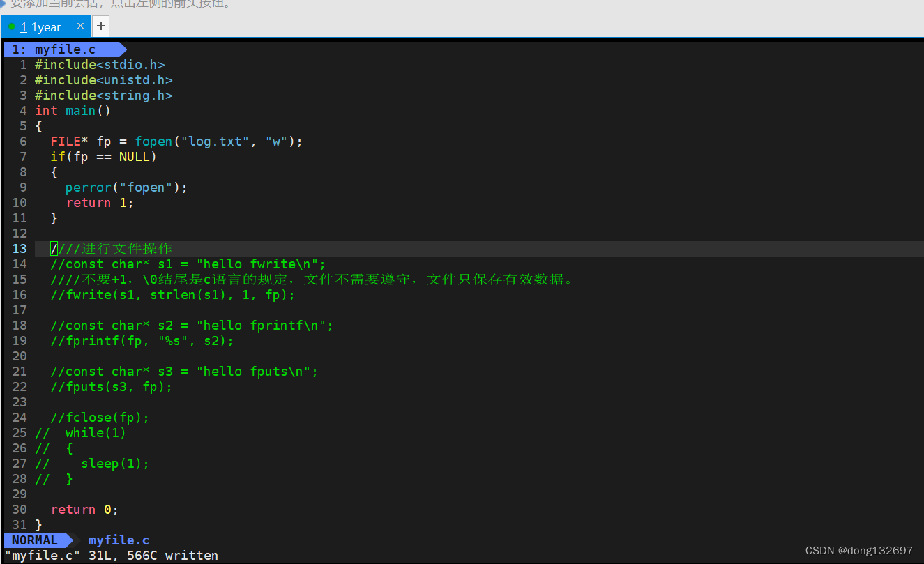
Task: Click the Chinese comment about \0 结尾
Action: 312,280
